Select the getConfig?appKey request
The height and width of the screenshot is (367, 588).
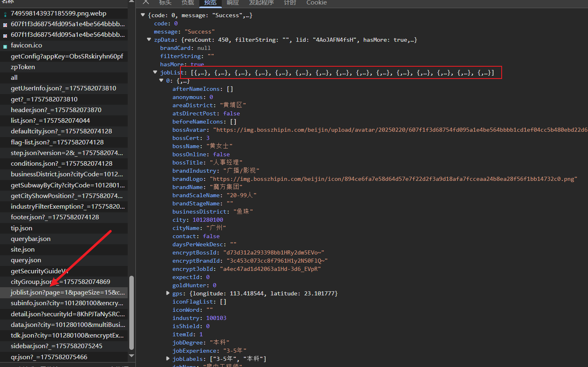pos(64,56)
